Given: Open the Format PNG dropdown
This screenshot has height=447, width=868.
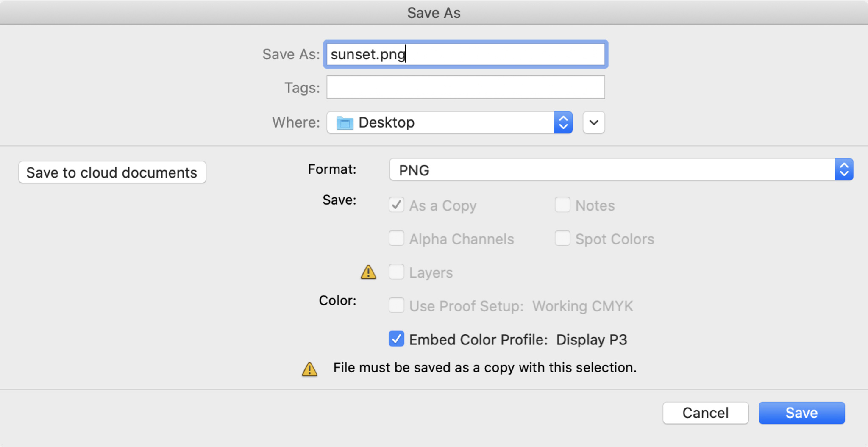Looking at the screenshot, I should pyautogui.click(x=621, y=170).
